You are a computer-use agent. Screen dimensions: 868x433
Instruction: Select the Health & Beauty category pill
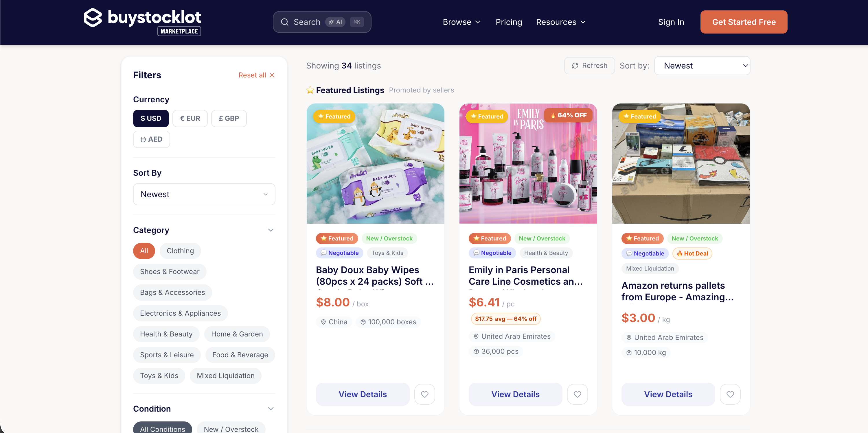pyautogui.click(x=166, y=334)
